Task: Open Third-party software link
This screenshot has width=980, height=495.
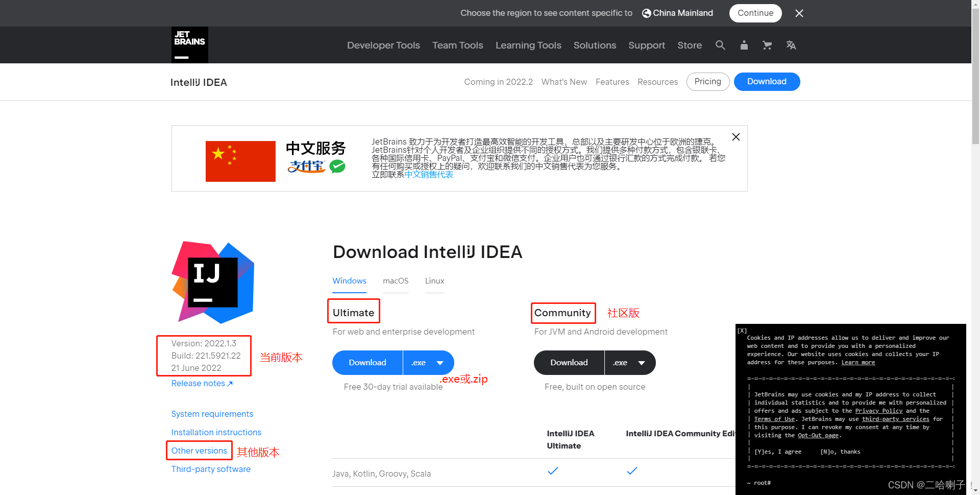Action: pyautogui.click(x=211, y=469)
